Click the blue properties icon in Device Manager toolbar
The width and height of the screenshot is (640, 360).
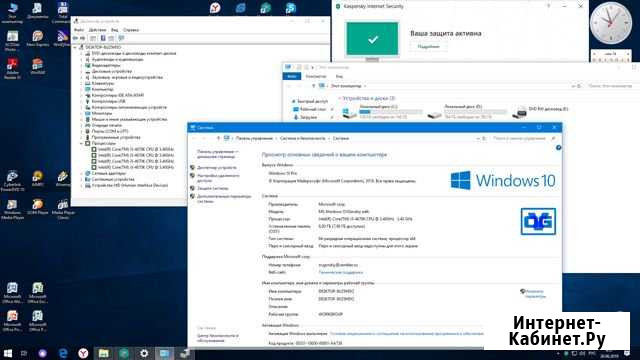point(103,38)
